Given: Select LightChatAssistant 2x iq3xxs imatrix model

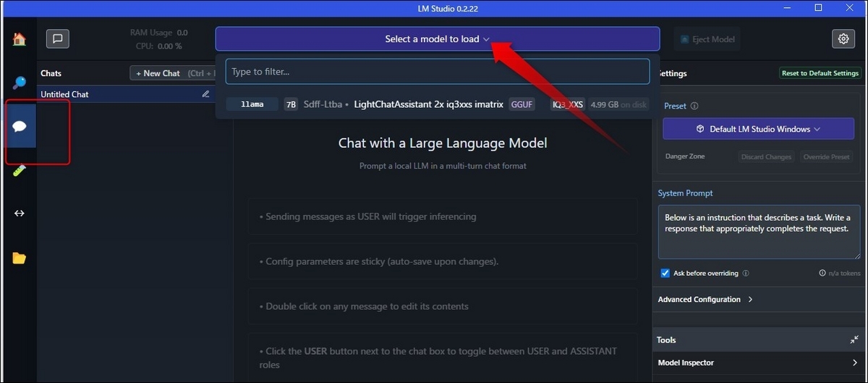Looking at the screenshot, I should [429, 104].
